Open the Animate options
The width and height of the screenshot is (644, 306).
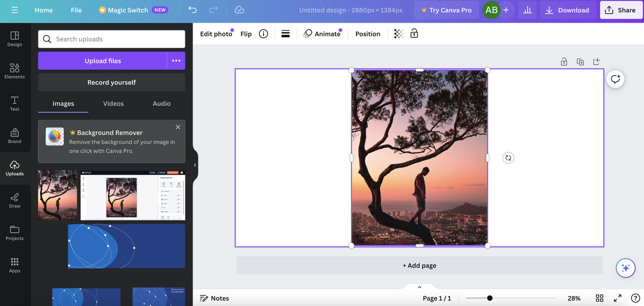322,34
